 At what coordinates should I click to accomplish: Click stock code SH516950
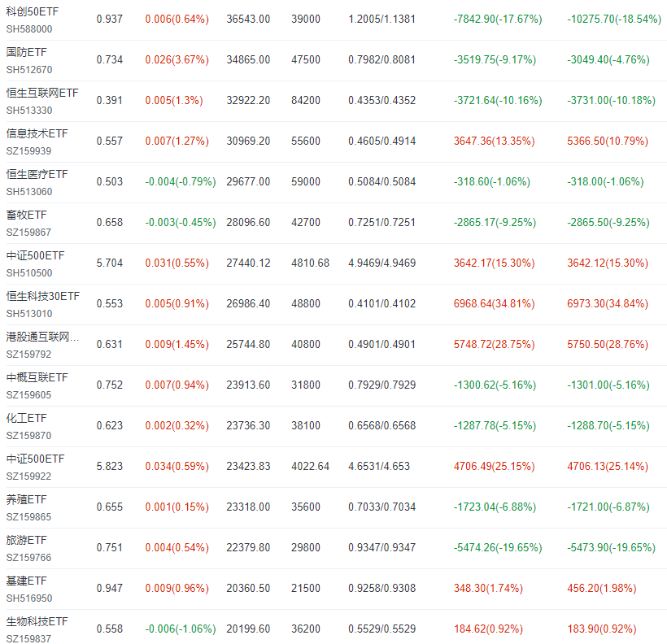coord(29,598)
